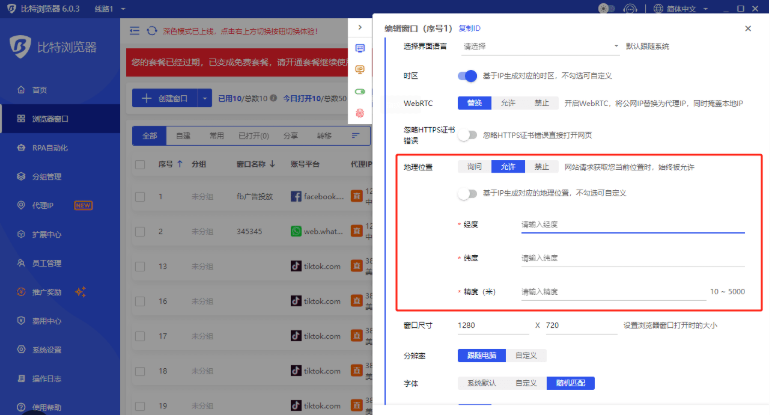The width and height of the screenshot is (770, 415).
Task: Tick checkbox for row 16
Action: pyautogui.click(x=140, y=301)
